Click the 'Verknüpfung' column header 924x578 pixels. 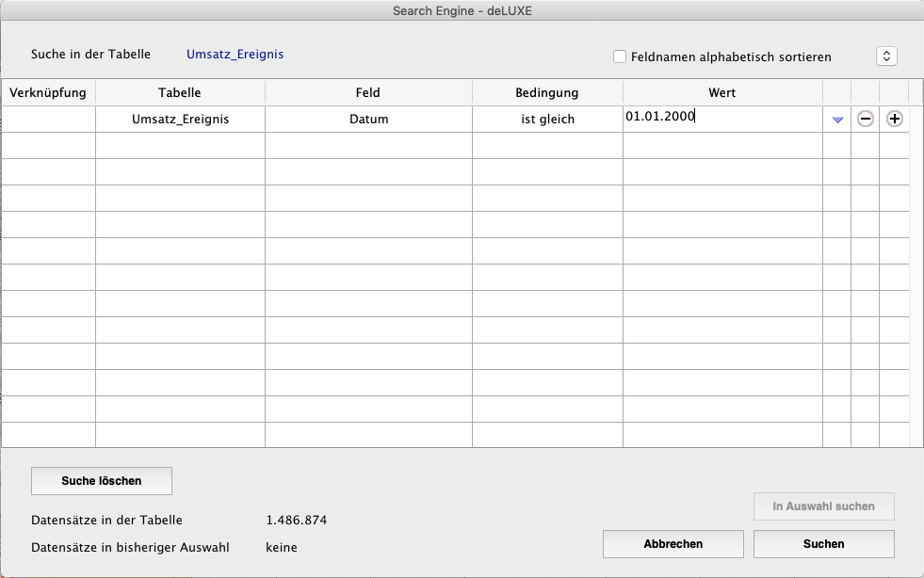point(48,92)
